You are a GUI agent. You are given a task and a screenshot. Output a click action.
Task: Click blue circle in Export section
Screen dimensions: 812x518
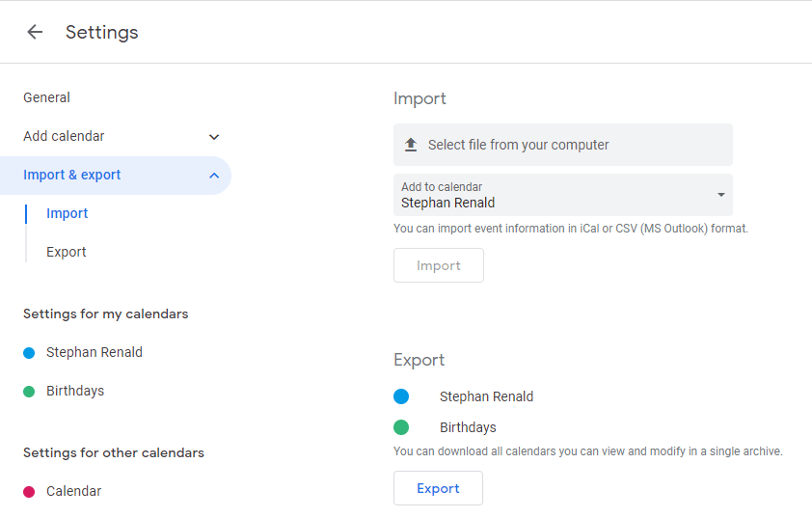coord(401,396)
